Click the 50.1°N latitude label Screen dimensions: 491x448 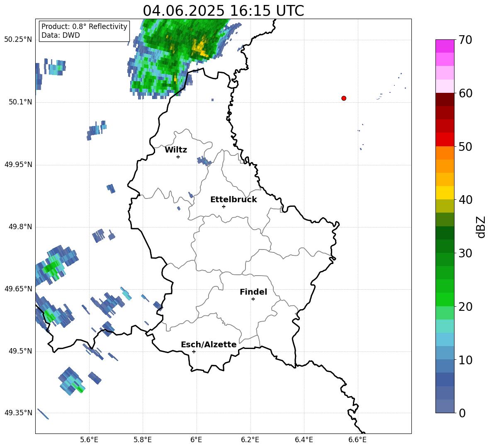(20, 102)
